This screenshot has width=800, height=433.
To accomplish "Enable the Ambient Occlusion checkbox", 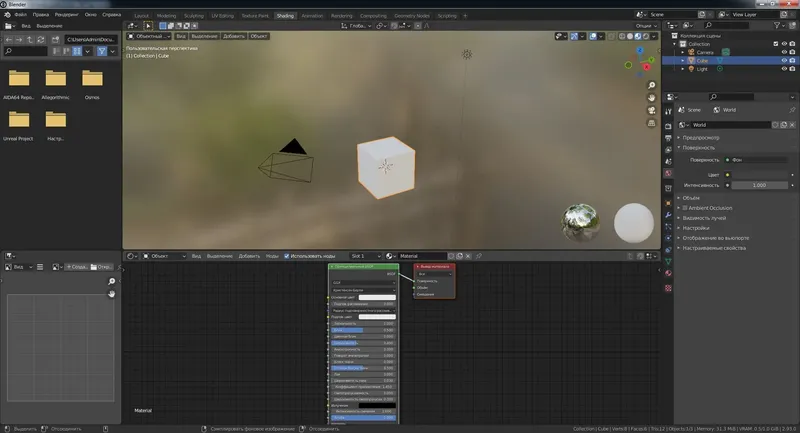I will 684,207.
